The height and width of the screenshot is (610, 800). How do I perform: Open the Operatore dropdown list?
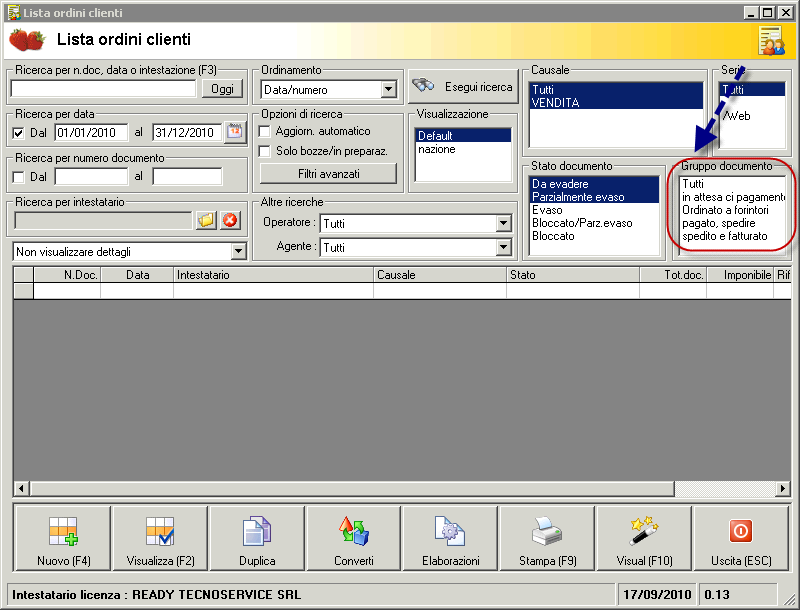503,223
